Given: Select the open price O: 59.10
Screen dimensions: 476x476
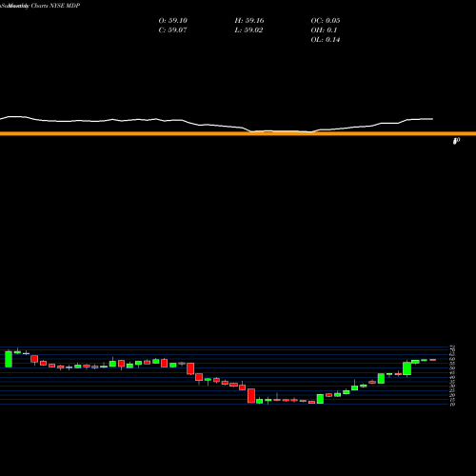Looking at the screenshot, I should [x=173, y=21].
